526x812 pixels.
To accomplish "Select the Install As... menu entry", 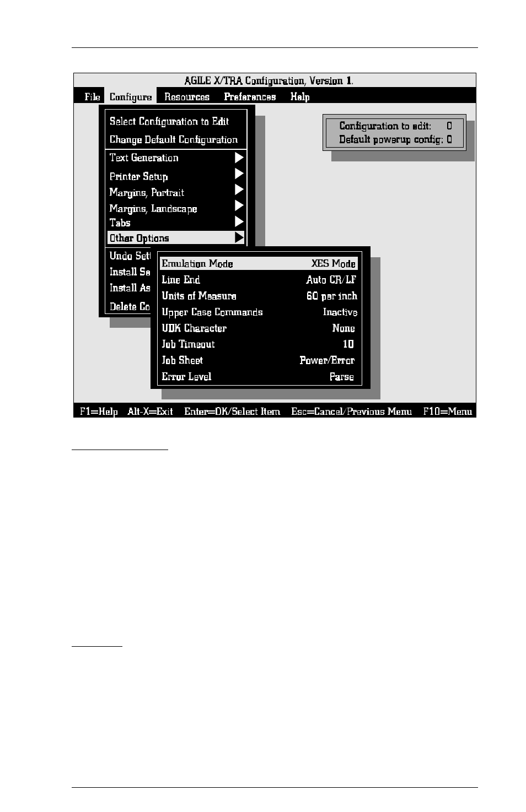I will click(130, 288).
